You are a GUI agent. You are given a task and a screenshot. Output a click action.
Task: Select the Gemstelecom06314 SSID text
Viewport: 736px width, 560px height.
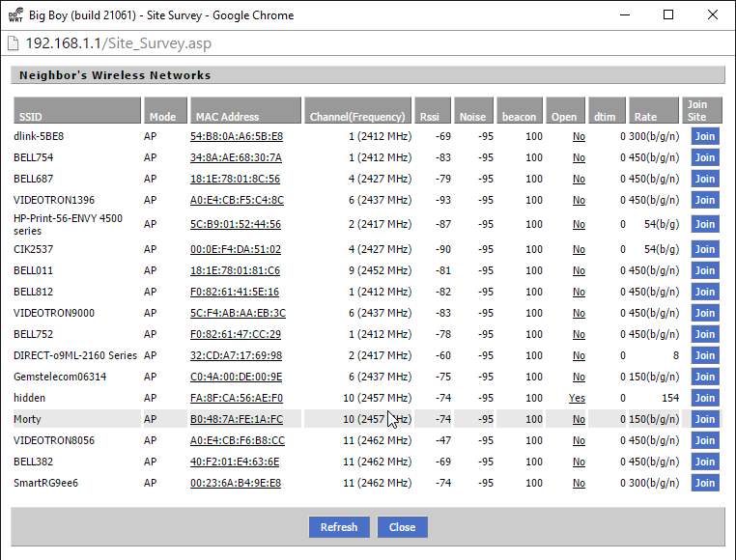(60, 377)
